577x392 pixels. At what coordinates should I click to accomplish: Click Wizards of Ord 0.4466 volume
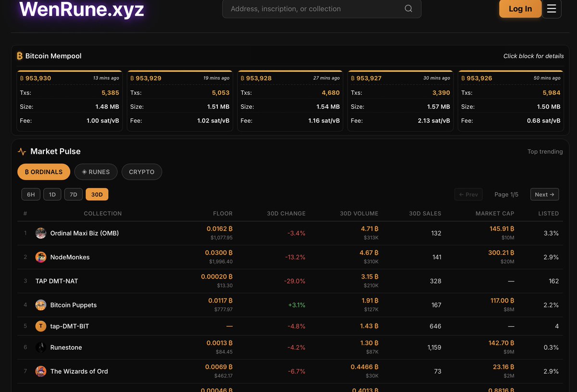pyautogui.click(x=364, y=367)
